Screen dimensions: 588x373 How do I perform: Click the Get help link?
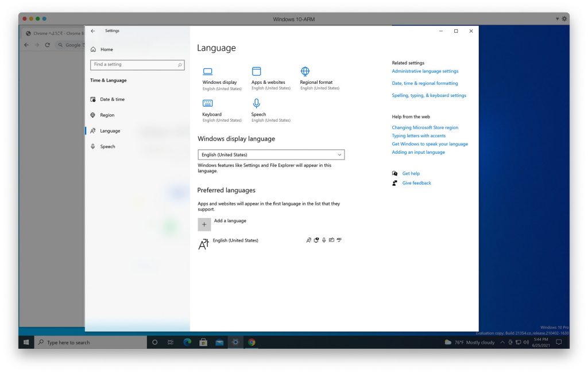pos(411,173)
